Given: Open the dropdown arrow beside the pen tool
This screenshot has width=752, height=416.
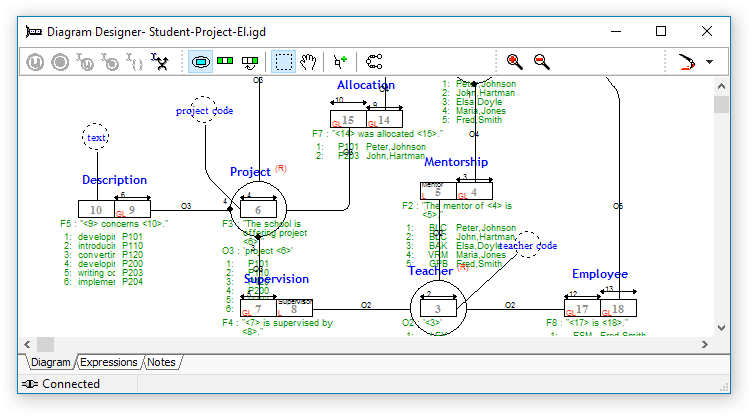Looking at the screenshot, I should (x=710, y=62).
